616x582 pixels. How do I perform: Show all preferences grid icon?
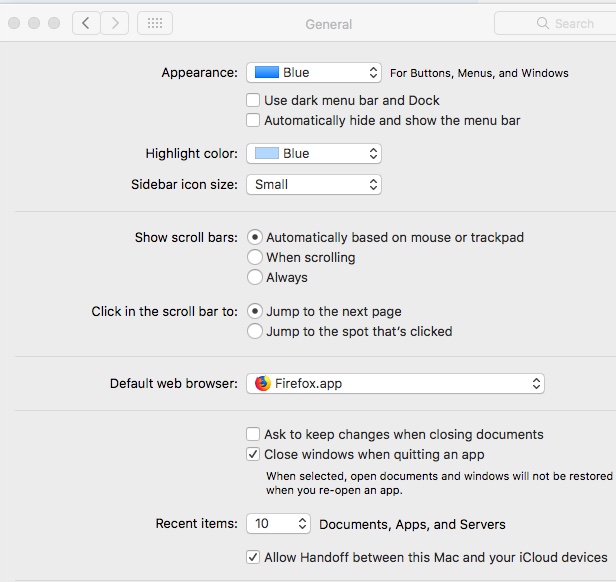pos(155,23)
